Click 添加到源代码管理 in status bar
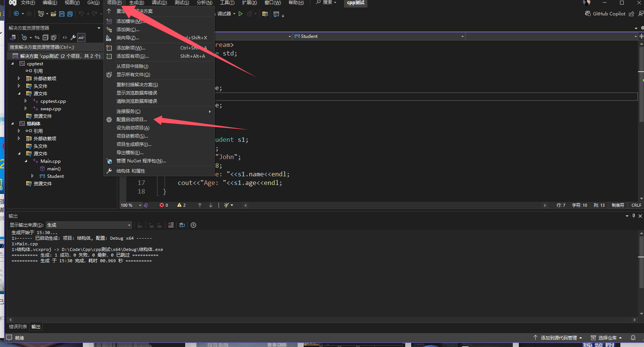The image size is (644, 347). (559, 338)
